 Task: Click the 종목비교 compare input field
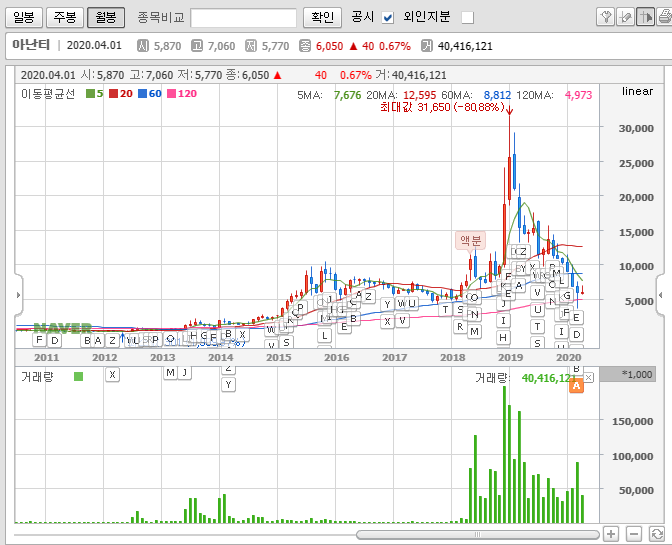coord(243,18)
